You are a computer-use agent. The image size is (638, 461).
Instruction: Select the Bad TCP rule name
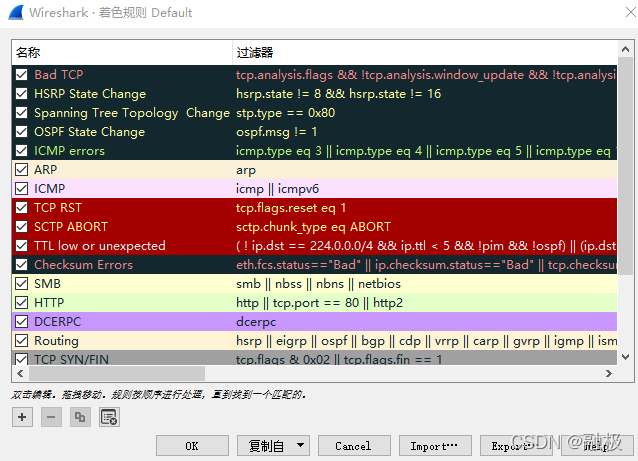[x=59, y=74]
